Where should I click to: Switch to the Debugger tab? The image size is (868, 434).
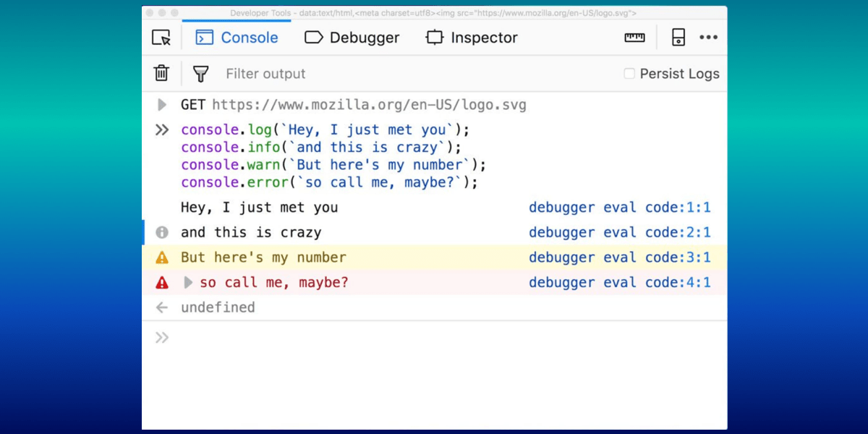click(352, 37)
